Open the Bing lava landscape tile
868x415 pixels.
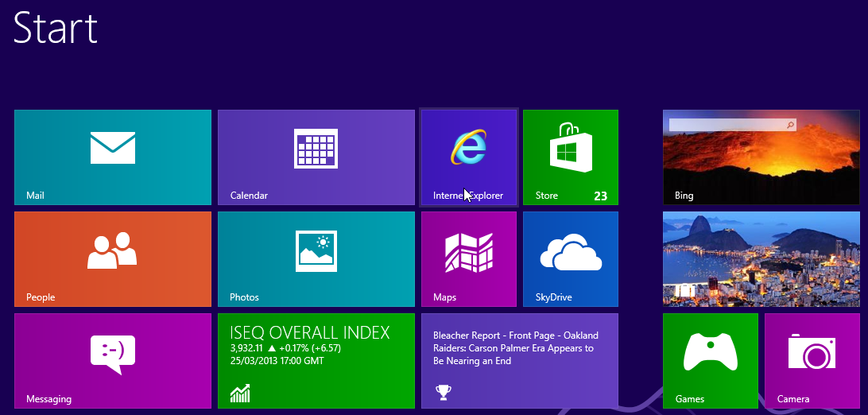point(761,157)
